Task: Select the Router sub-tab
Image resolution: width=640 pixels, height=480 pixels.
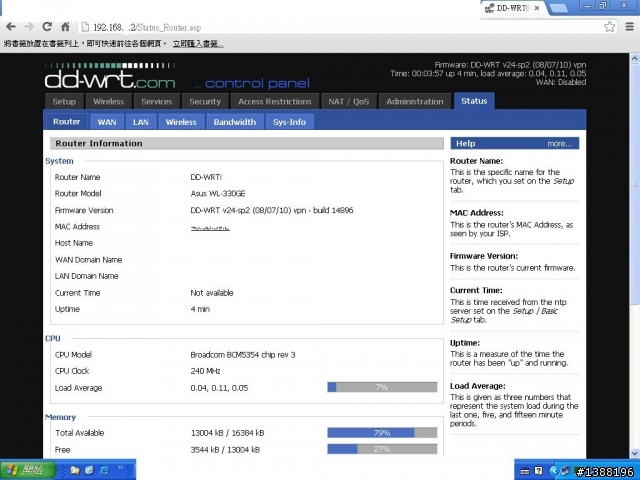Action: click(66, 122)
